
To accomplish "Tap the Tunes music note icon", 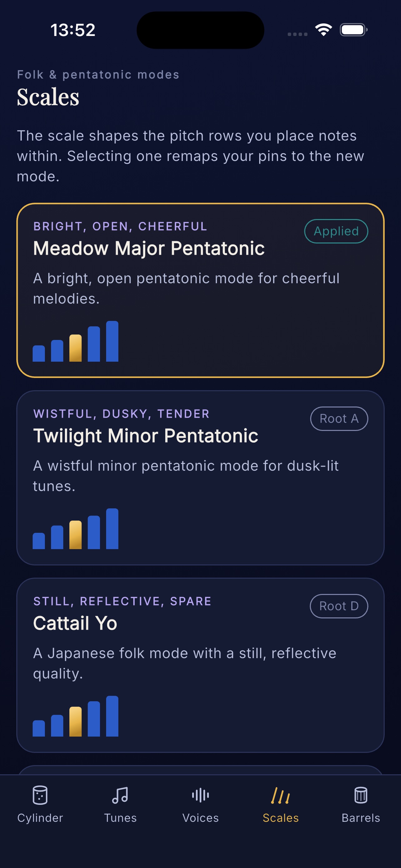I will coord(120,795).
